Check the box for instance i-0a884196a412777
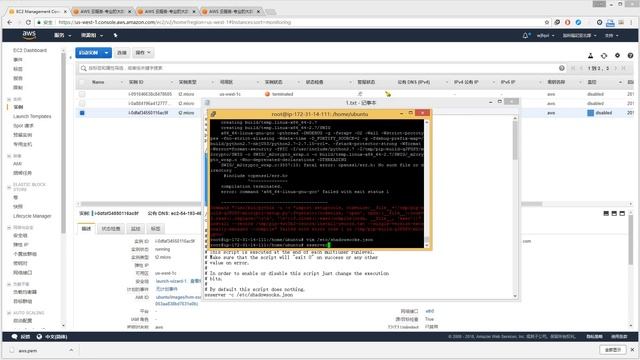Screen dimensions: 640x360 (82, 103)
